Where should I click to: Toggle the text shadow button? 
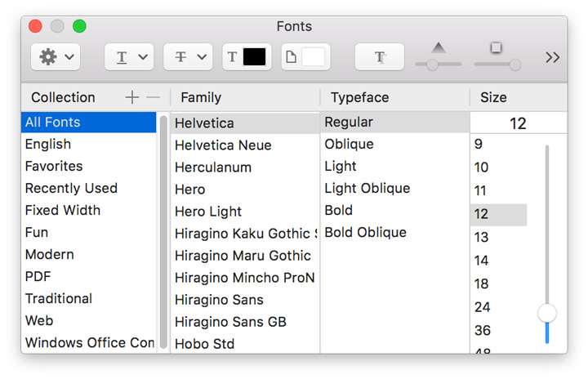pos(380,57)
